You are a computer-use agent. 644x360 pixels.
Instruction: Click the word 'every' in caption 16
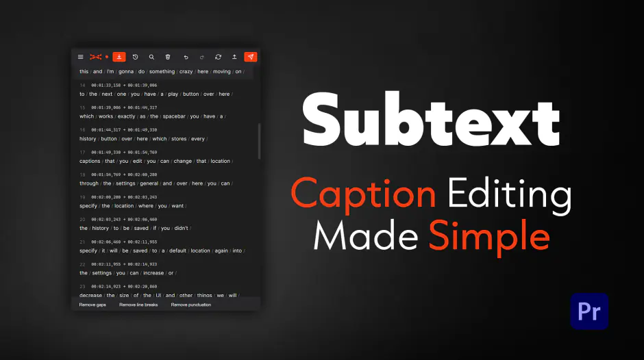click(197, 139)
